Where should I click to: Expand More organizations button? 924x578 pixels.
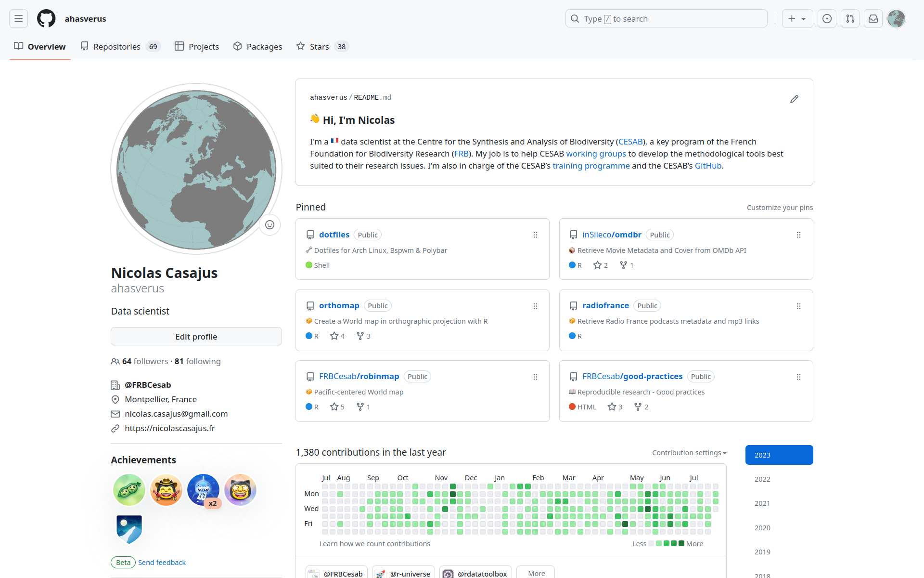[536, 573]
